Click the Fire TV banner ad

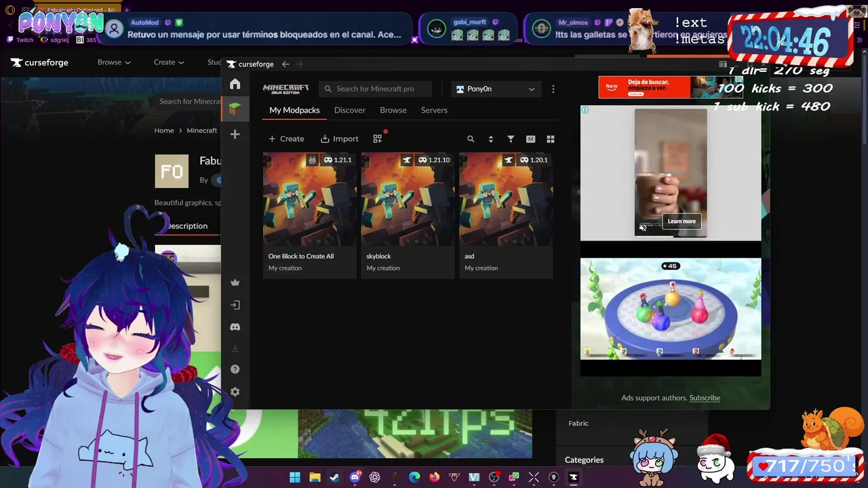(671, 87)
